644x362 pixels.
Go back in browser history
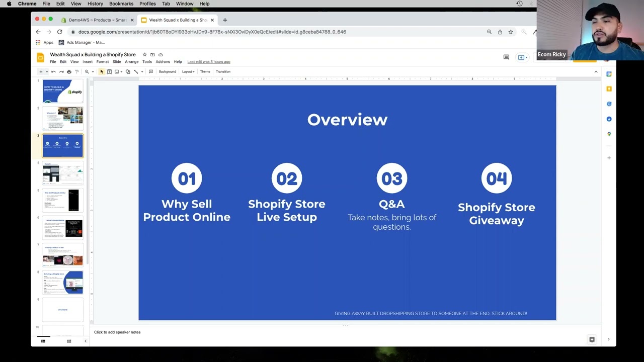(38, 32)
